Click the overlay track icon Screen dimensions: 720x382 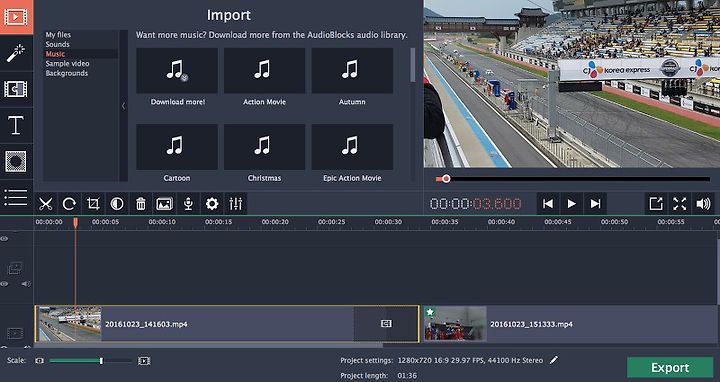15,268
